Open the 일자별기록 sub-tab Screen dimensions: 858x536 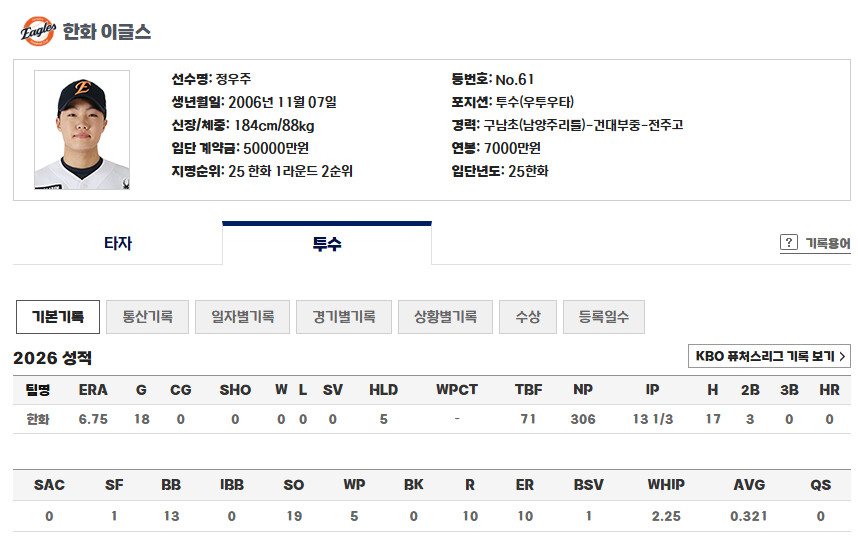(242, 317)
